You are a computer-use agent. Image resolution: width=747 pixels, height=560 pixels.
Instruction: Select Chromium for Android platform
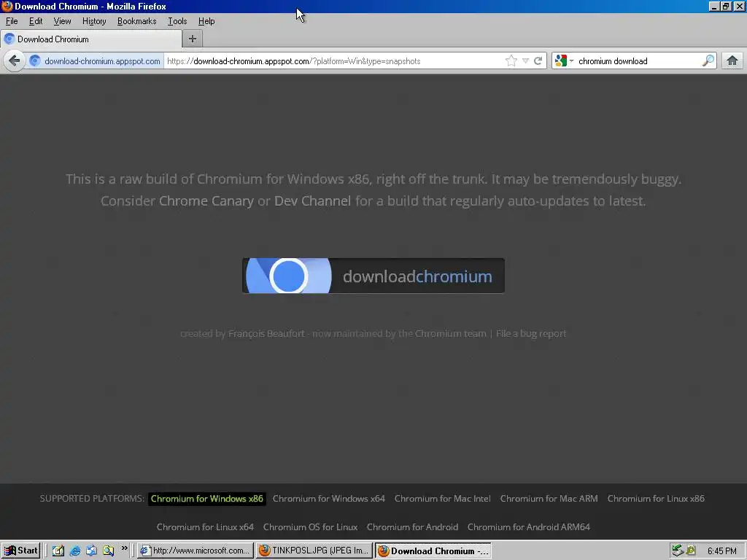(413, 527)
